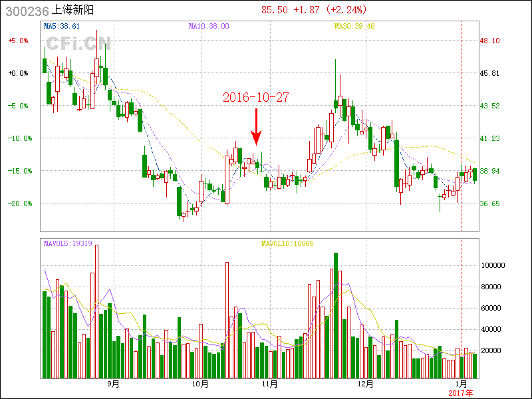
Task: Click the stock name 上海新阳
Action: pos(72,10)
